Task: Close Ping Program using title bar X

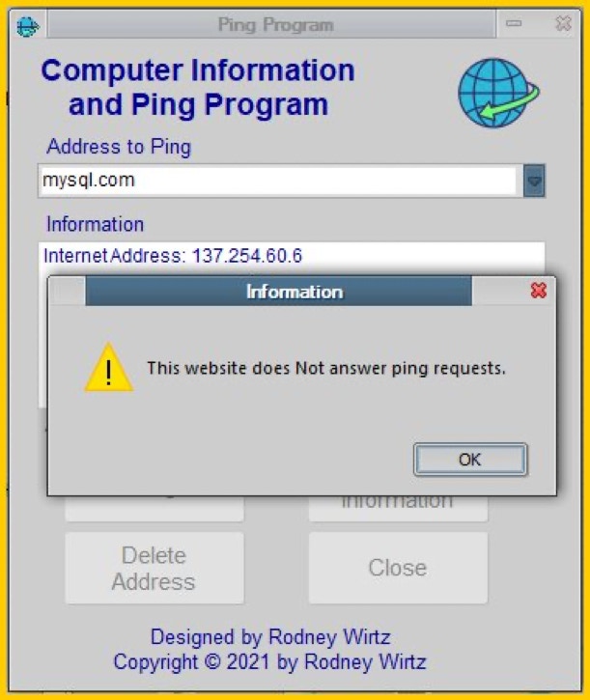Action: pyautogui.click(x=563, y=23)
